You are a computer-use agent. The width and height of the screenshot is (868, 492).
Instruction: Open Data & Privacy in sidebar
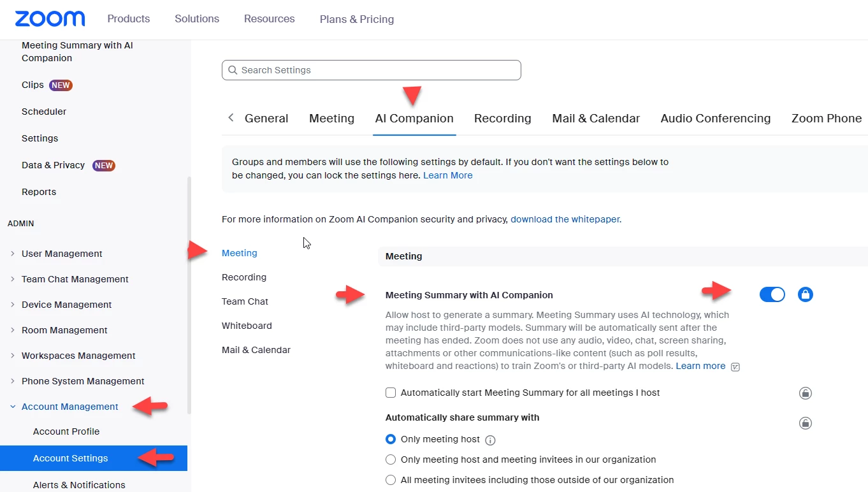(53, 165)
